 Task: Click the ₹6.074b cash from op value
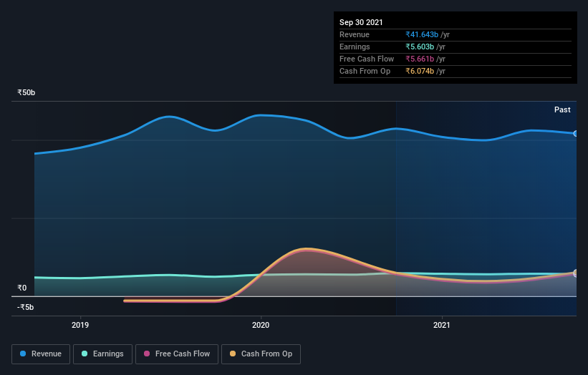point(420,71)
